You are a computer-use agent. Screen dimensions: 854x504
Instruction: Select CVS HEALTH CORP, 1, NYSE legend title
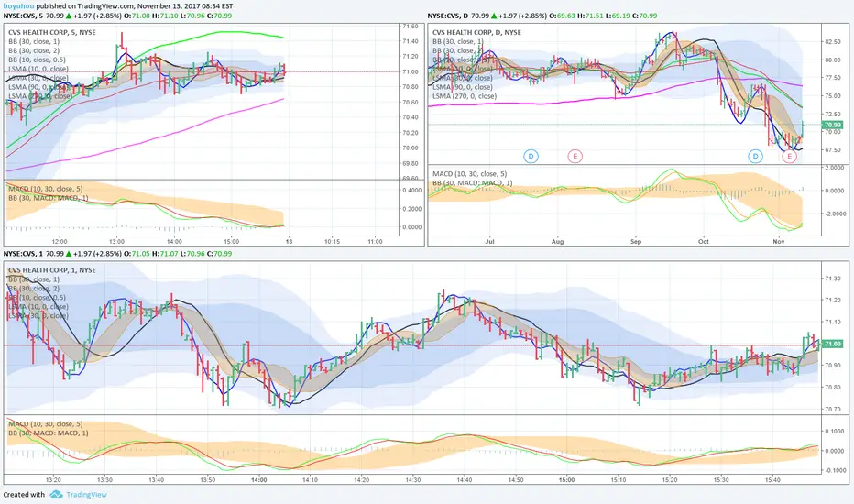(51, 269)
